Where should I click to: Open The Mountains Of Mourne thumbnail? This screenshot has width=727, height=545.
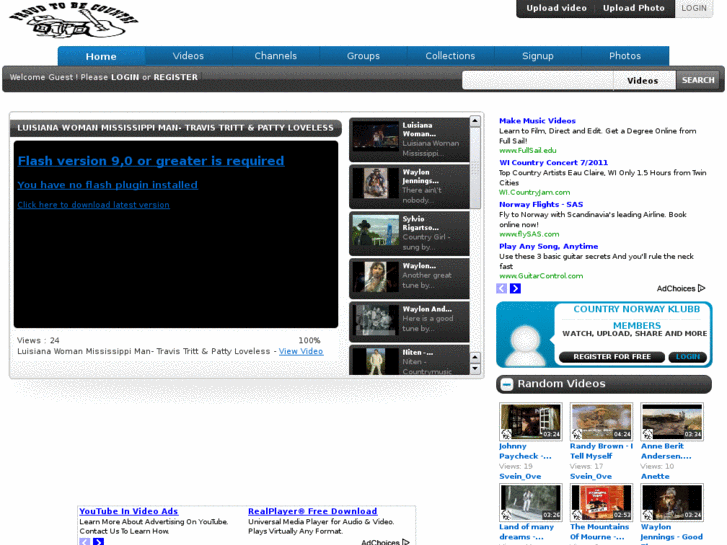click(x=601, y=502)
